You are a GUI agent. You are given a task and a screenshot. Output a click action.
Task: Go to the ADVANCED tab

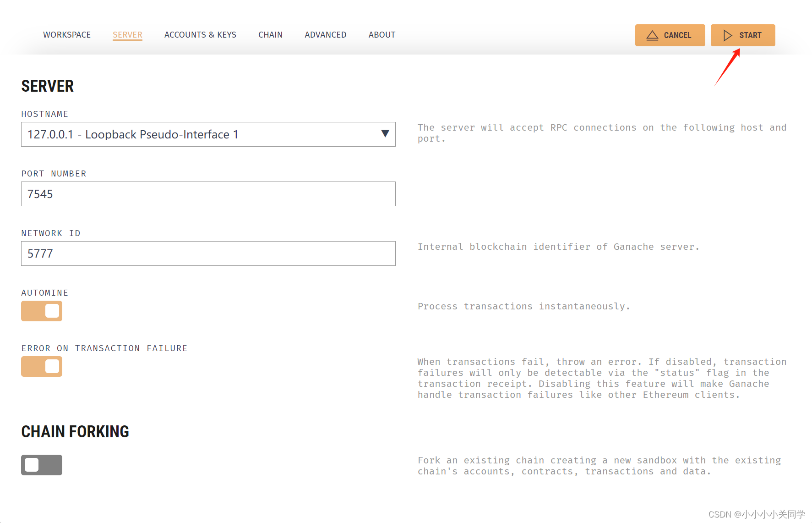pyautogui.click(x=326, y=35)
